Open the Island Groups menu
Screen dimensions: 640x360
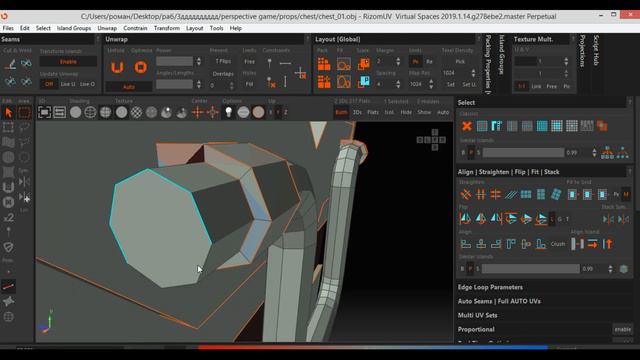[x=74, y=28]
